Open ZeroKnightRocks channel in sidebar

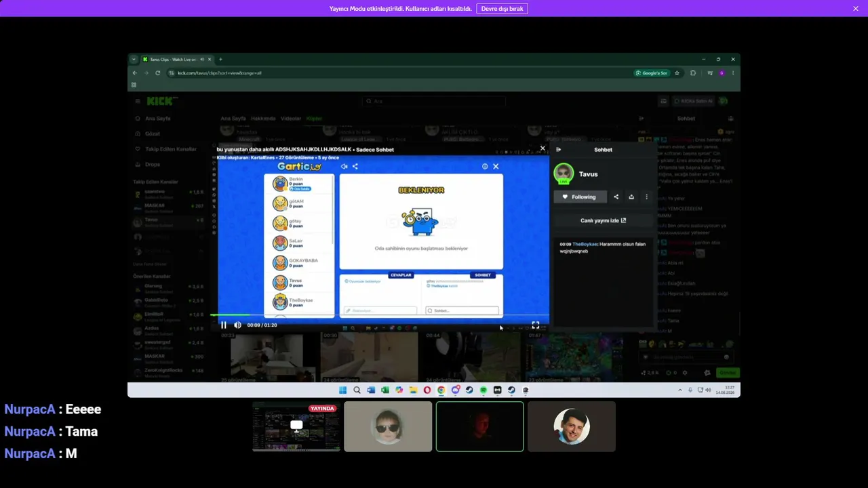168,372
